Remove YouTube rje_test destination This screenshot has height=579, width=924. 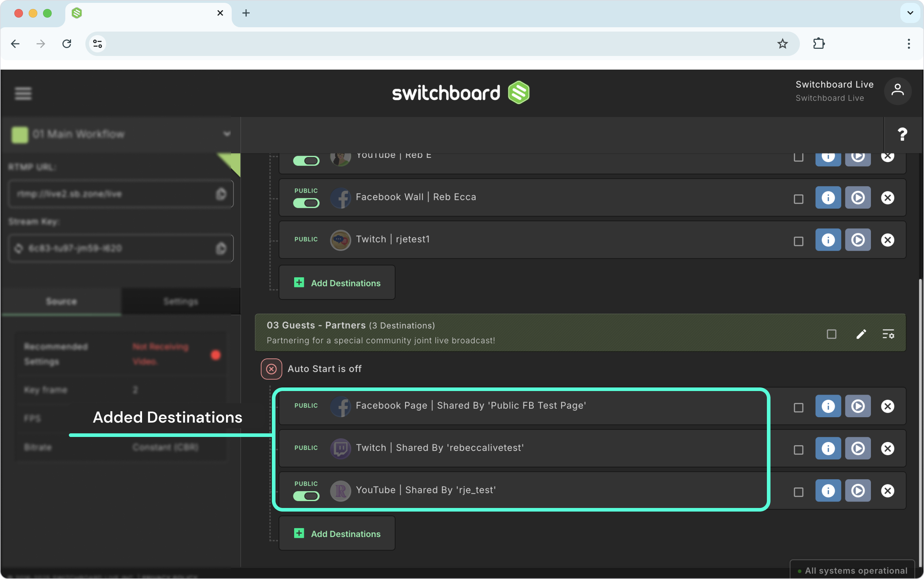pyautogui.click(x=887, y=490)
